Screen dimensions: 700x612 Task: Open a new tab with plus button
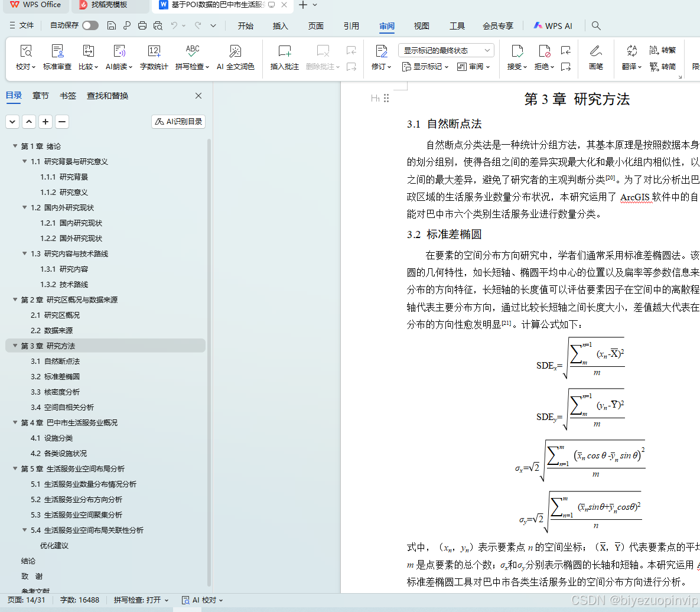tap(303, 5)
